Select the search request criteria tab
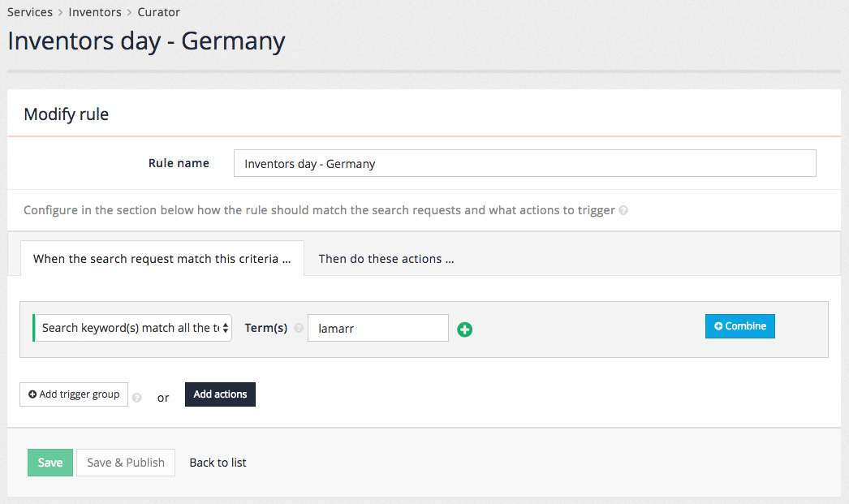Viewport: 849px width, 504px height. tap(162, 258)
